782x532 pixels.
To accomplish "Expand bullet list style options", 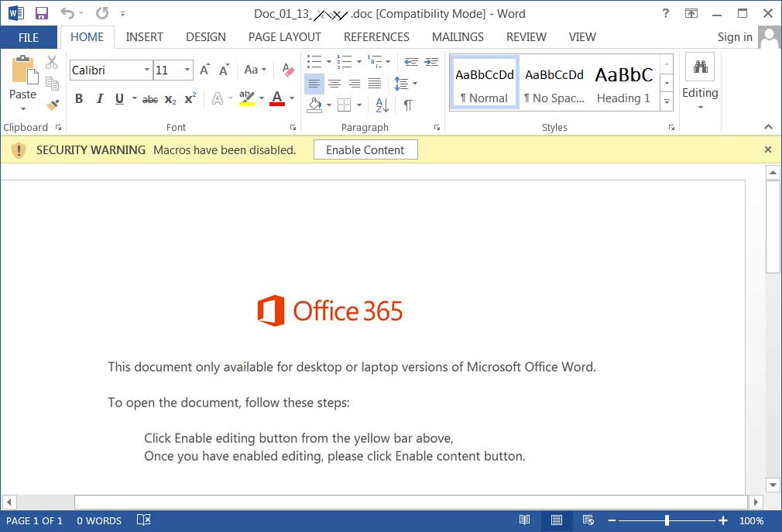I will tap(328, 62).
